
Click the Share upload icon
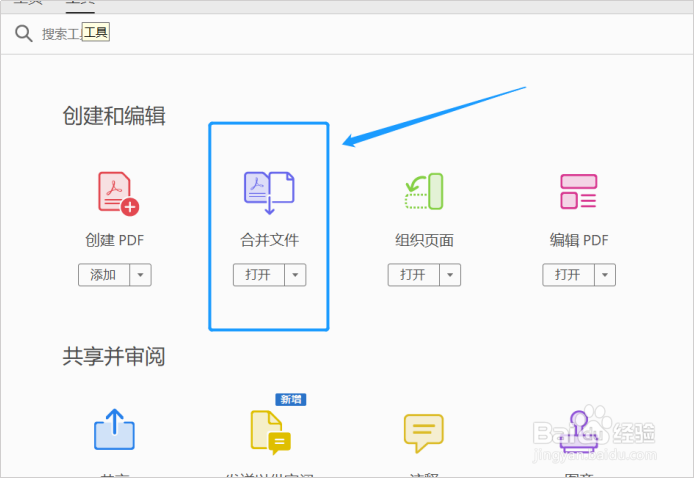tap(114, 429)
